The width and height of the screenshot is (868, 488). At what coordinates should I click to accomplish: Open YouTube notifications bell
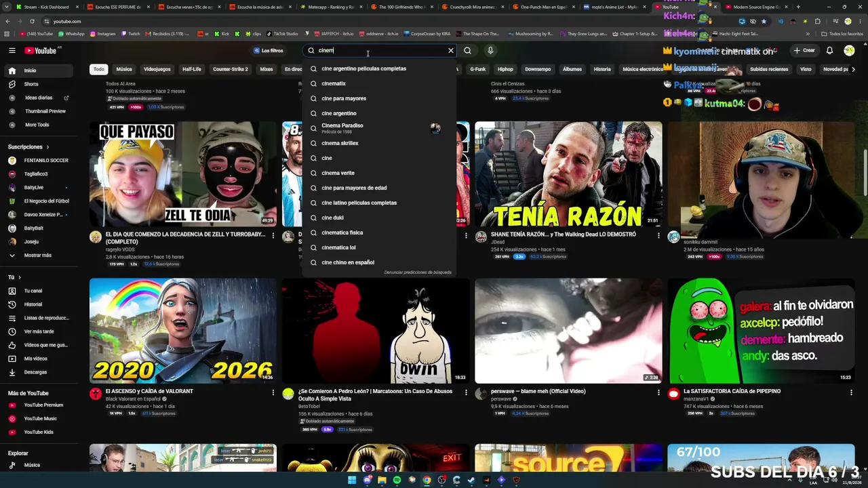(829, 50)
